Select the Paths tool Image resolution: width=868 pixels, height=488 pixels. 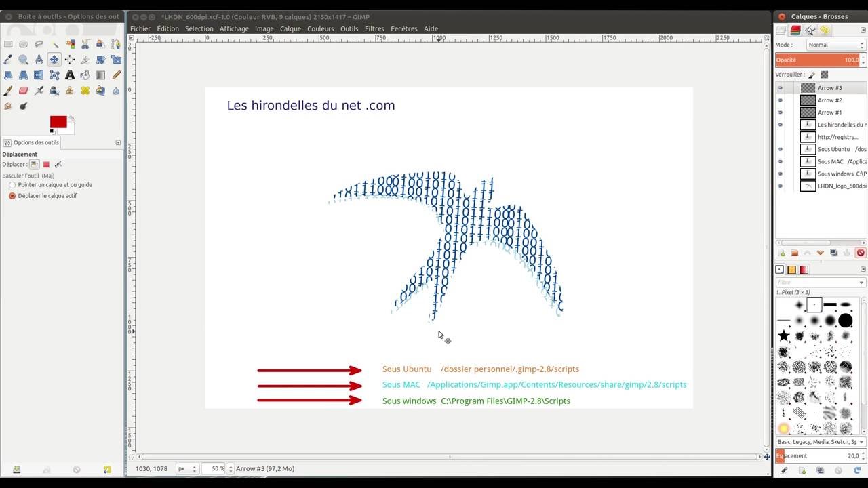click(117, 44)
